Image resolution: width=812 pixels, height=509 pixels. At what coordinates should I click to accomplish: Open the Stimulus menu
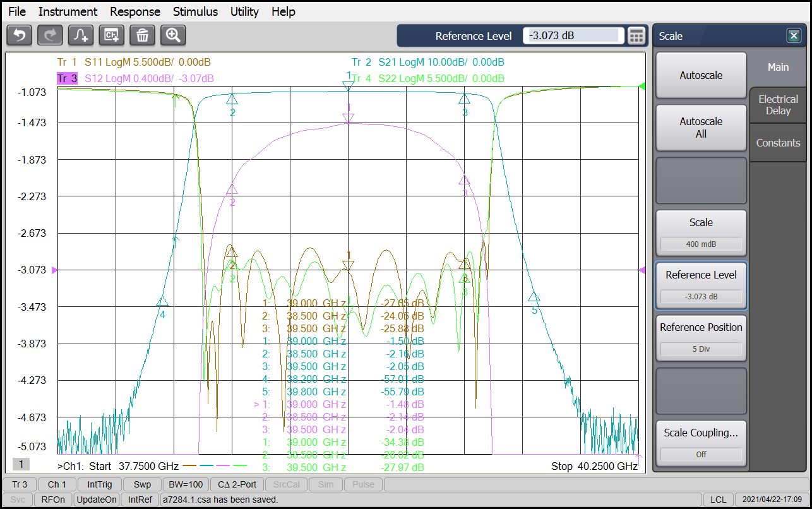pos(195,11)
